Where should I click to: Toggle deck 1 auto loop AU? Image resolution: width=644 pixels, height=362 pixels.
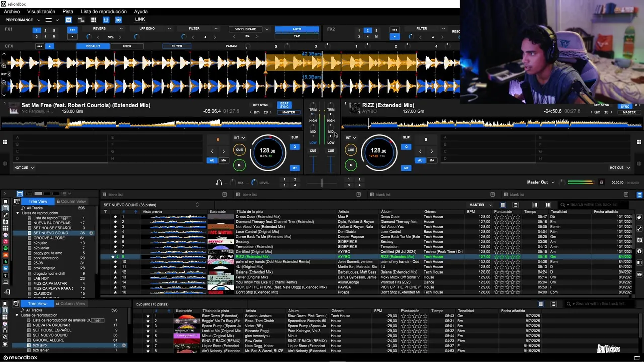pos(212,160)
